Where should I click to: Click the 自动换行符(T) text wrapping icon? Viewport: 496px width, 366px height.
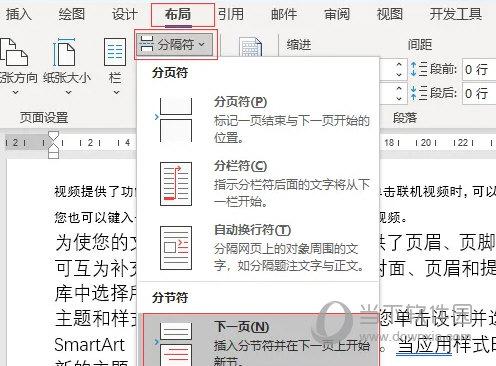click(x=176, y=248)
